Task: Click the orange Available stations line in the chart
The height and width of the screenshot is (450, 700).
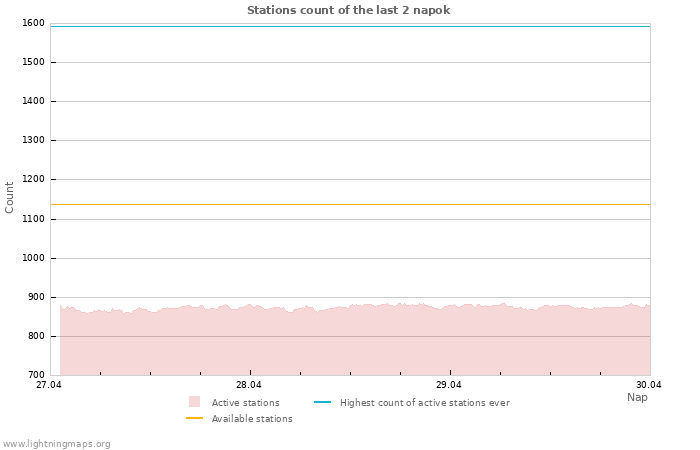Action: point(350,204)
